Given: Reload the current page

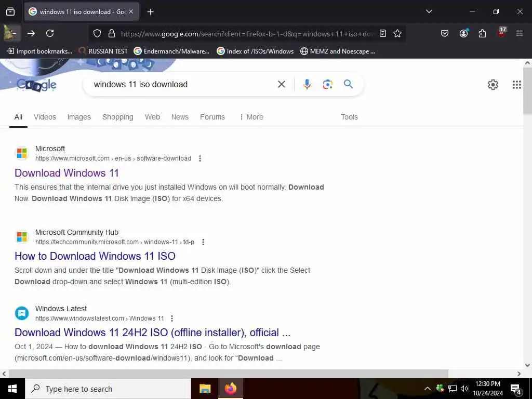Looking at the screenshot, I should pos(50,33).
